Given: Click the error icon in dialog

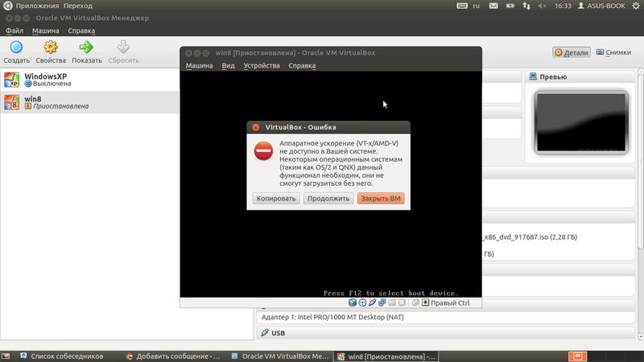Looking at the screenshot, I should point(263,151).
